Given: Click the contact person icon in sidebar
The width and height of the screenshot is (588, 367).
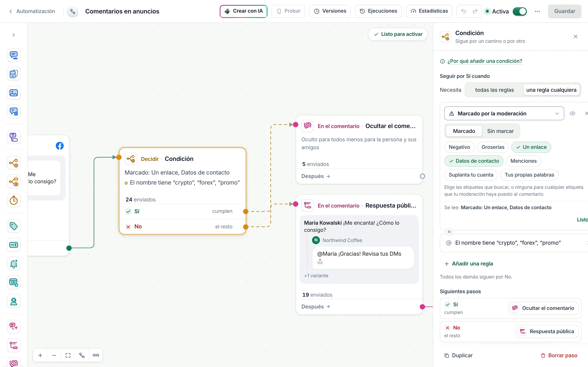Looking at the screenshot, I should tap(14, 301).
